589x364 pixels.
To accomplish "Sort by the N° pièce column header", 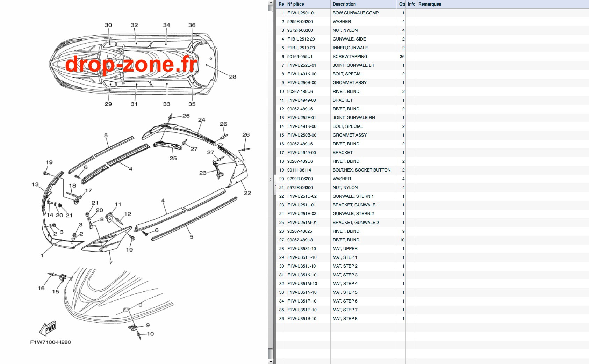I will [308, 4].
